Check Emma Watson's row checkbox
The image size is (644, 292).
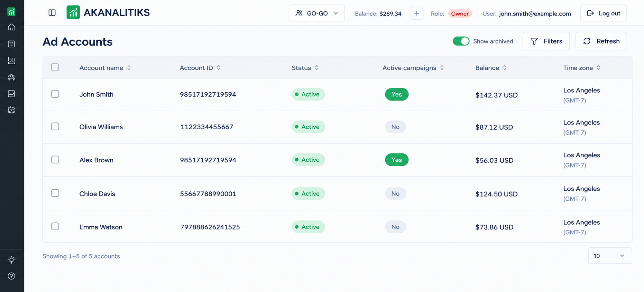tap(55, 226)
